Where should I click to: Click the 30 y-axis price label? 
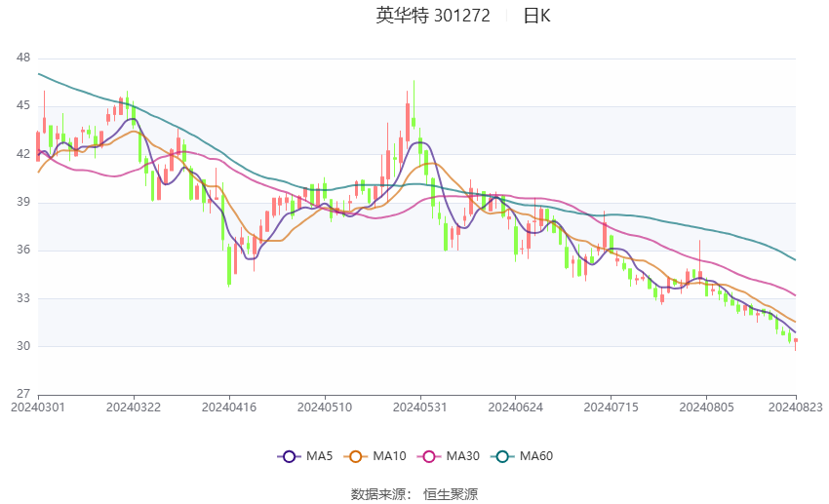(x=23, y=346)
